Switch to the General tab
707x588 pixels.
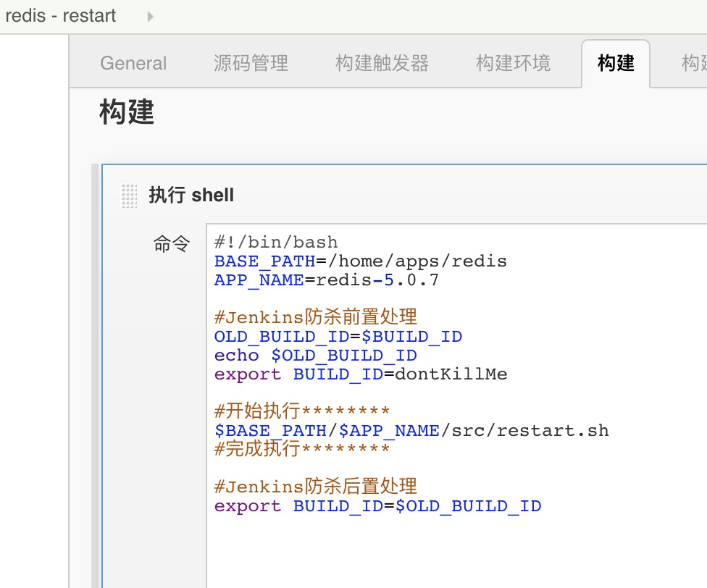[x=133, y=63]
